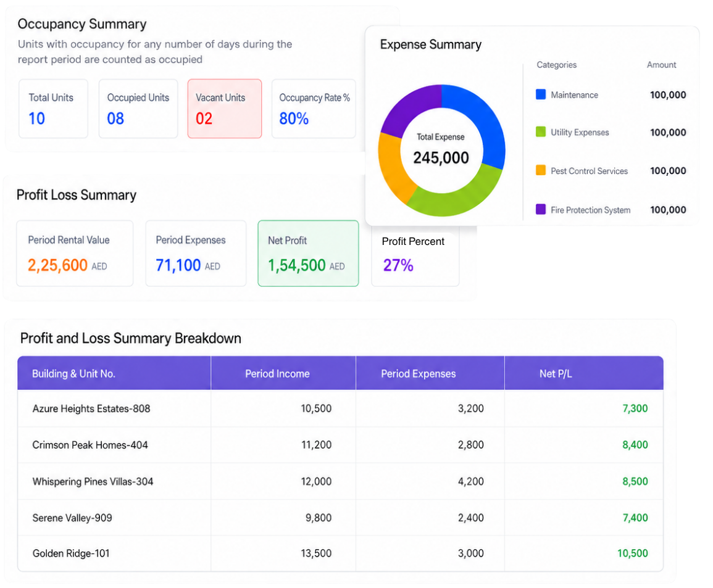Click the 1,54,500 AED net profit value
Screen dimensions: 713x588
306,265
